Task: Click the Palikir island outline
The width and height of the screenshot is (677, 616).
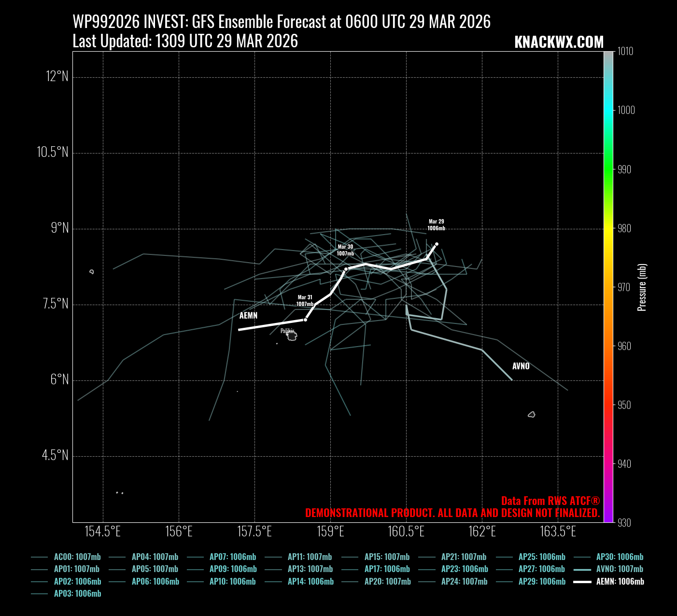Action: pos(292,336)
